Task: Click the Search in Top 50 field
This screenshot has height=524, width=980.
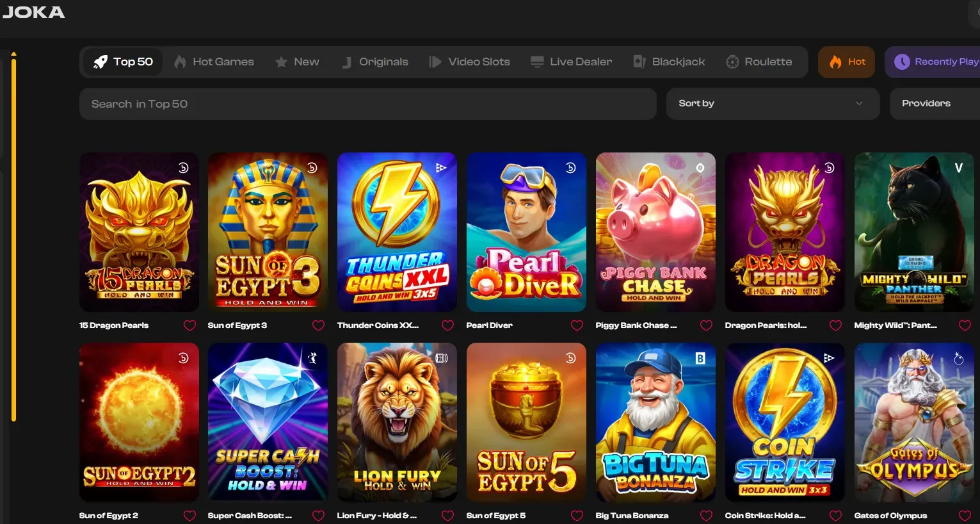Action: (367, 104)
